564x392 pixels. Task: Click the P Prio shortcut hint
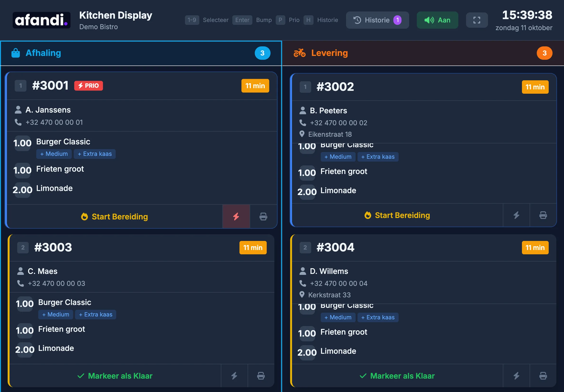tap(287, 20)
